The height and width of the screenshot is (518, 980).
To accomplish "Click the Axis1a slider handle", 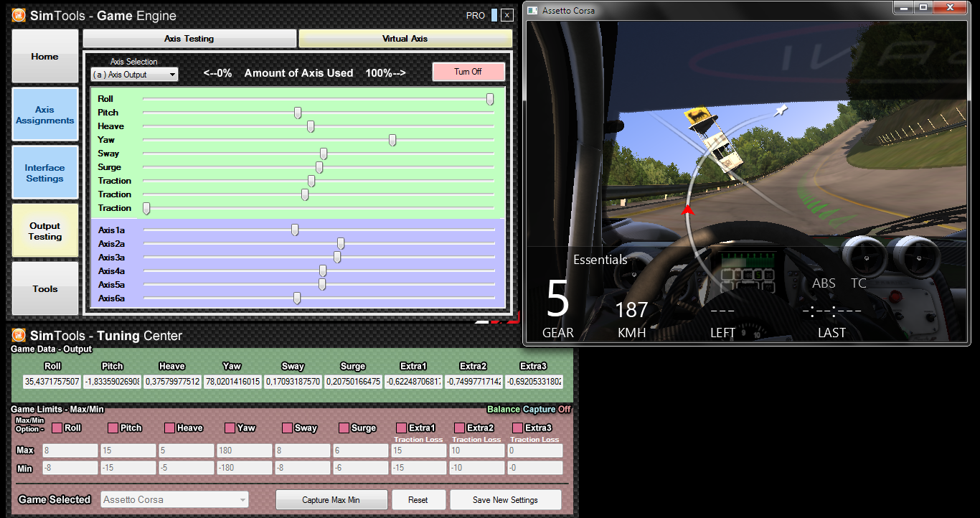I will 295,230.
